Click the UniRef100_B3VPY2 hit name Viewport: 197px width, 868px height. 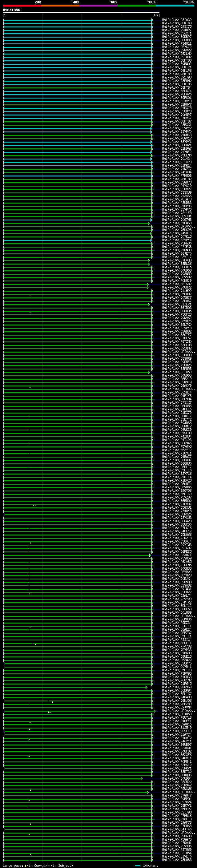(177, 128)
